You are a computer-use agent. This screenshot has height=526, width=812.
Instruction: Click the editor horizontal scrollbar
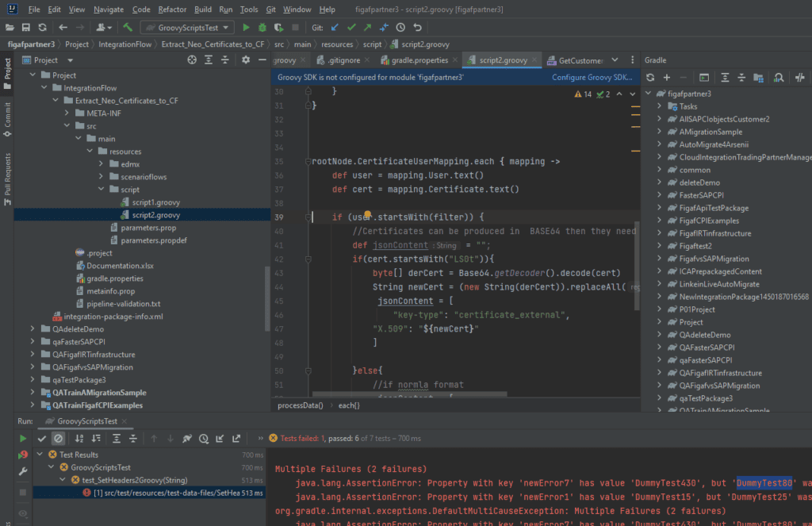[x=409, y=394]
